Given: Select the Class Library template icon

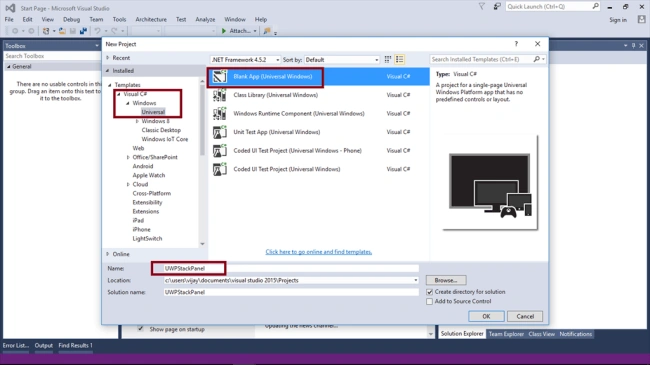Looking at the screenshot, I should (220, 95).
